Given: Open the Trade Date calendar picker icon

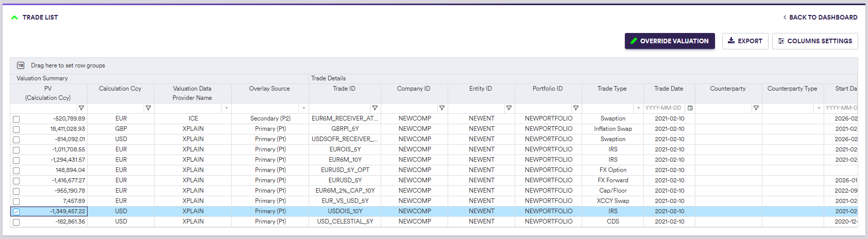Looking at the screenshot, I should click(690, 108).
